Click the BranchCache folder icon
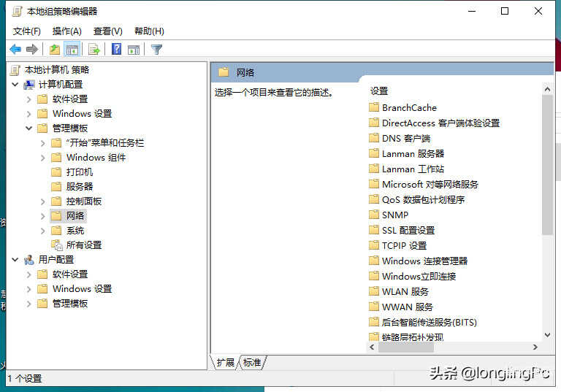561x392 pixels. 374,107
